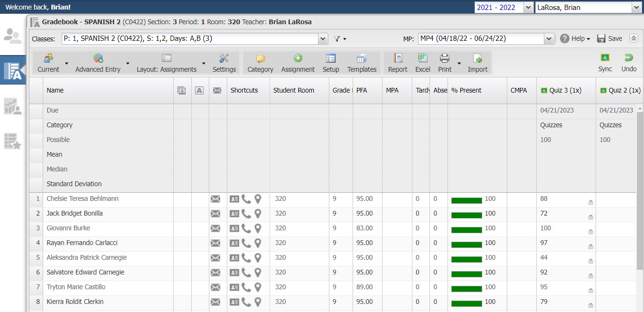Image resolution: width=644 pixels, height=312 pixels.
Task: Open the Import tool
Action: pyautogui.click(x=477, y=63)
